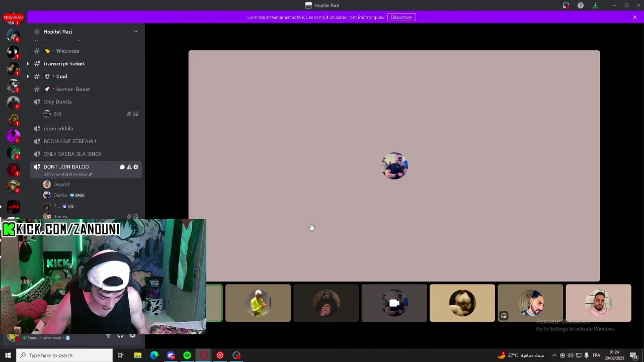Click the green download update icon
Viewport: 644px width, 362px height.
tap(595, 6)
